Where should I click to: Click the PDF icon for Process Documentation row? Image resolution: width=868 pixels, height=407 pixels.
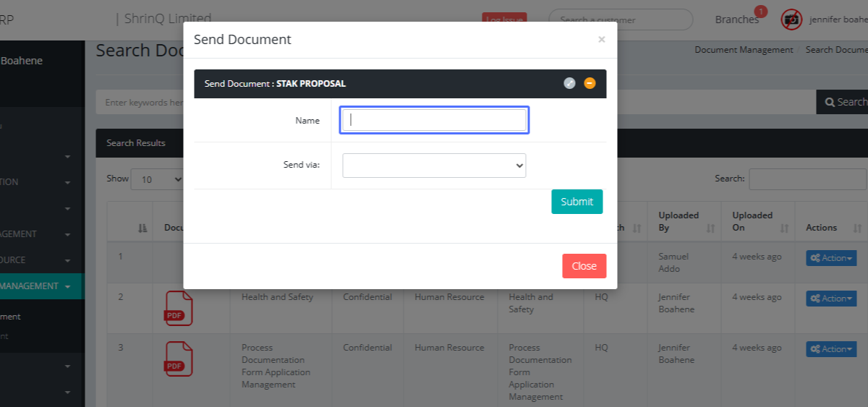[179, 359]
